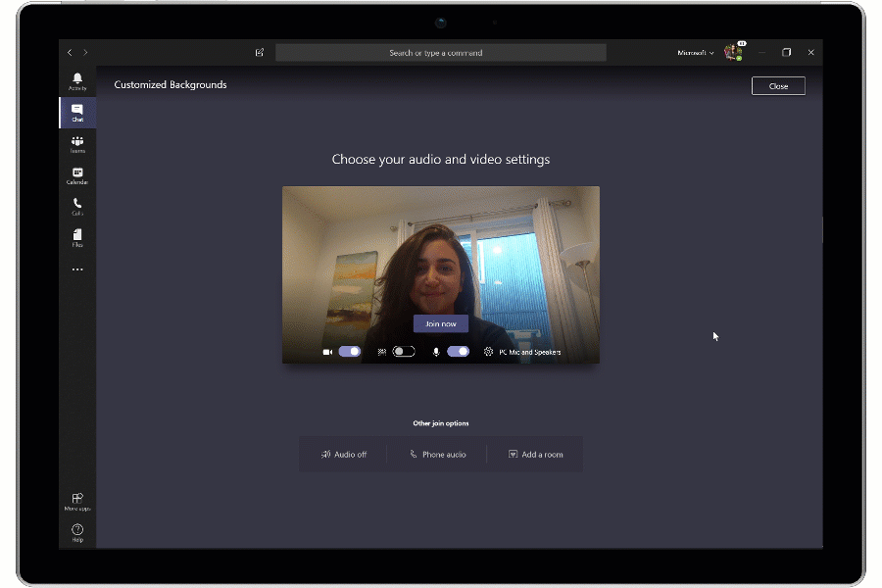This screenshot has height=588, width=882.
Task: Open the Microsoft account dropdown
Action: coord(694,52)
